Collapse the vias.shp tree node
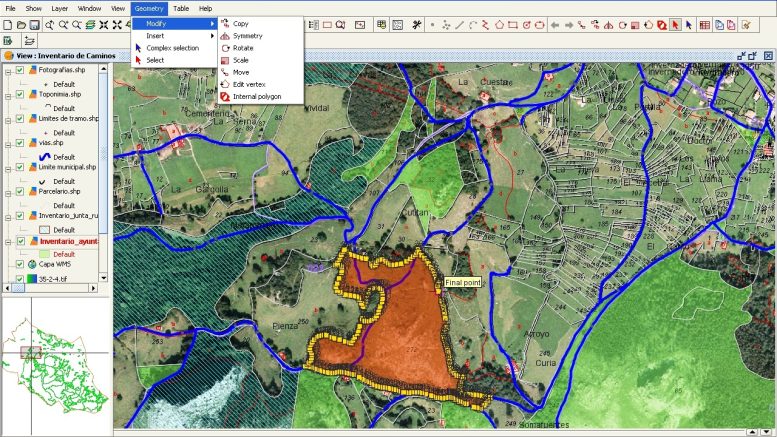Image resolution: width=777 pixels, height=437 pixels. coord(8,145)
